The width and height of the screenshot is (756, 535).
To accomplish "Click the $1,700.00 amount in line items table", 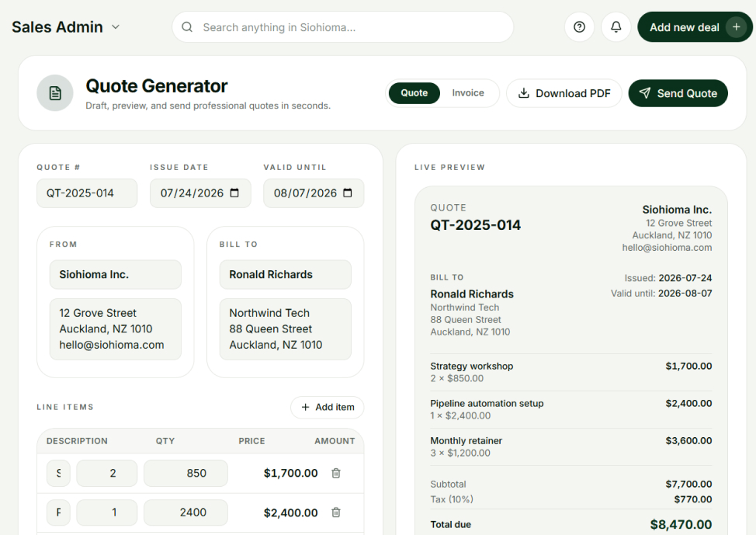I will tap(291, 473).
